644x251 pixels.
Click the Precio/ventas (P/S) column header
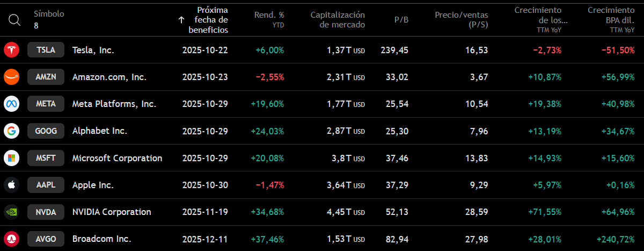[462, 19]
